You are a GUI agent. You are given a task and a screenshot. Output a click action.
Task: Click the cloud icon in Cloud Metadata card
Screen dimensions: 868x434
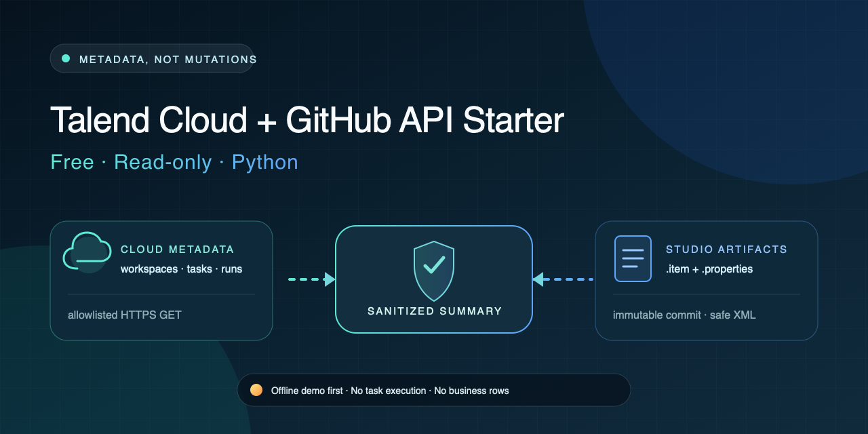[87, 252]
